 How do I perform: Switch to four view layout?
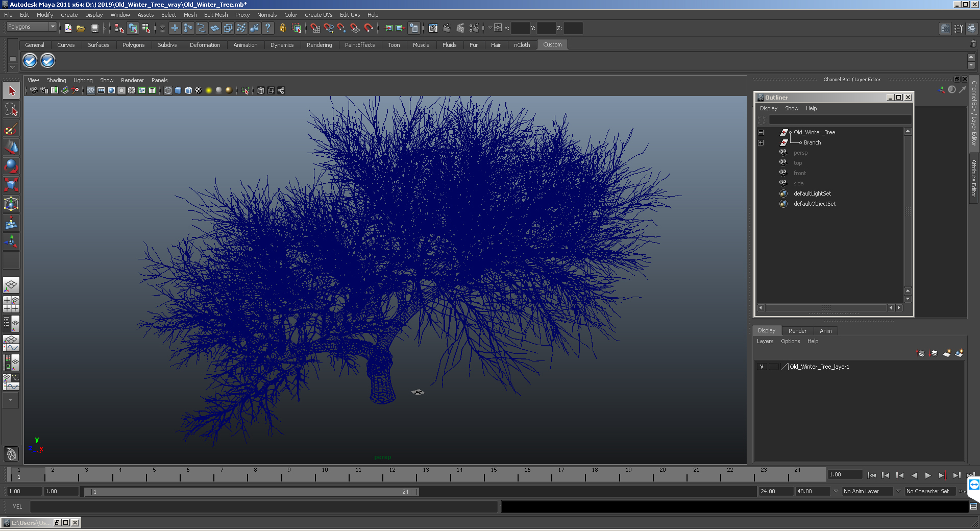[x=11, y=304]
